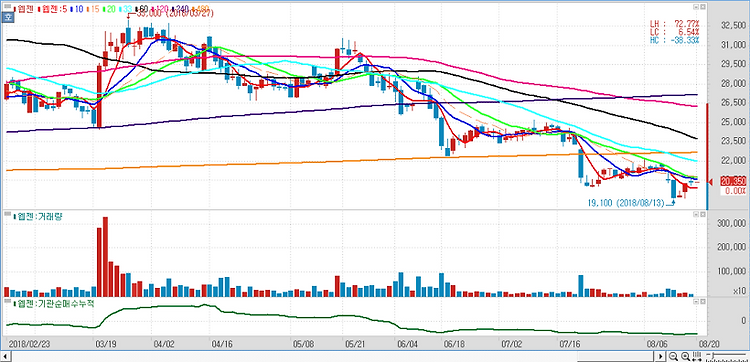Click the 07/02 date on time axis
This screenshot has width=750, height=362.
[512, 344]
